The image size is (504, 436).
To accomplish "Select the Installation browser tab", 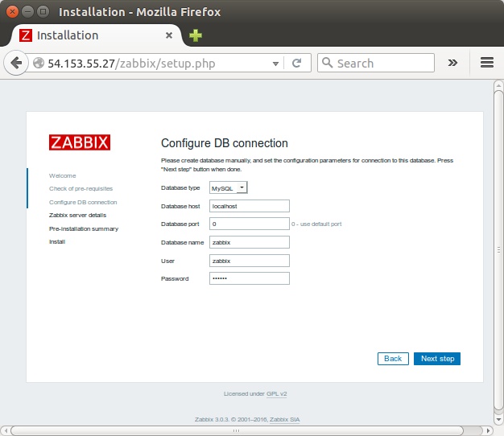I will [x=97, y=35].
